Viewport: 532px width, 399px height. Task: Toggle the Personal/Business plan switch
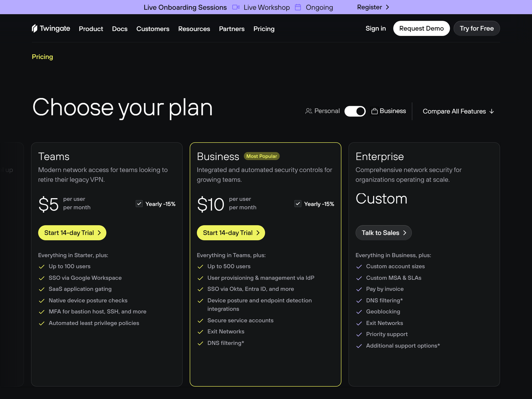[355, 111]
